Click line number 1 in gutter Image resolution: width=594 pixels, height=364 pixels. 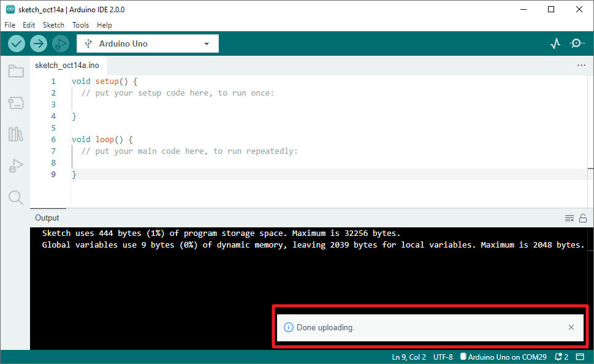[x=53, y=82]
